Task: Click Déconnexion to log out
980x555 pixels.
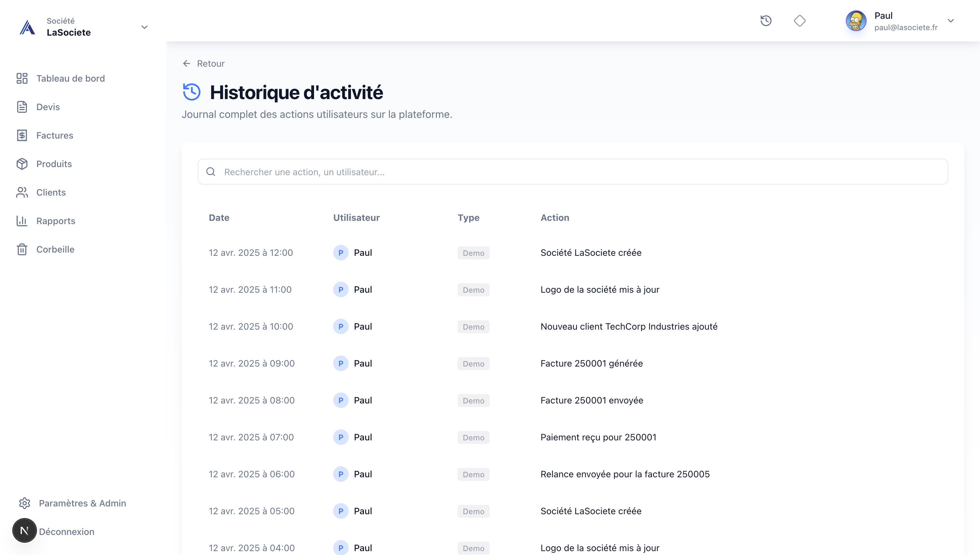Action: (x=67, y=531)
